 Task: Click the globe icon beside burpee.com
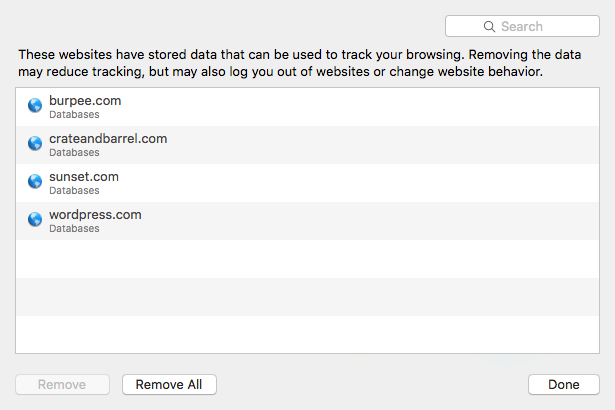35,105
